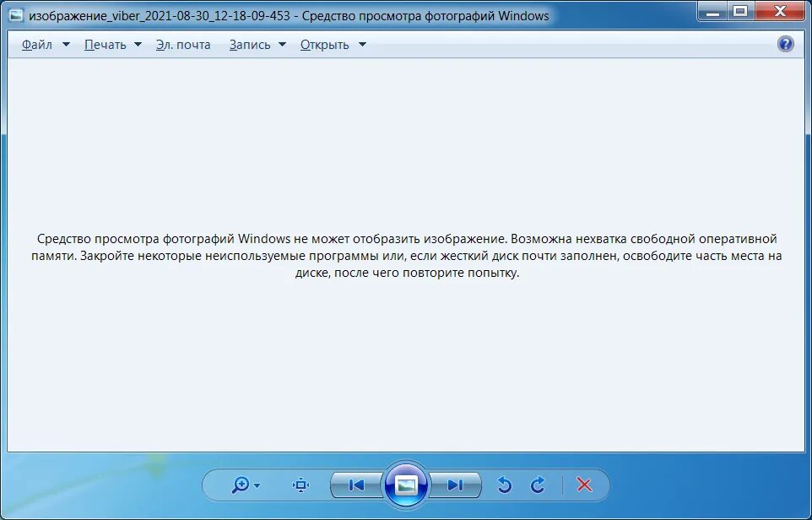The width and height of the screenshot is (812, 520).
Task: Go to the previous image
Action: point(357,485)
